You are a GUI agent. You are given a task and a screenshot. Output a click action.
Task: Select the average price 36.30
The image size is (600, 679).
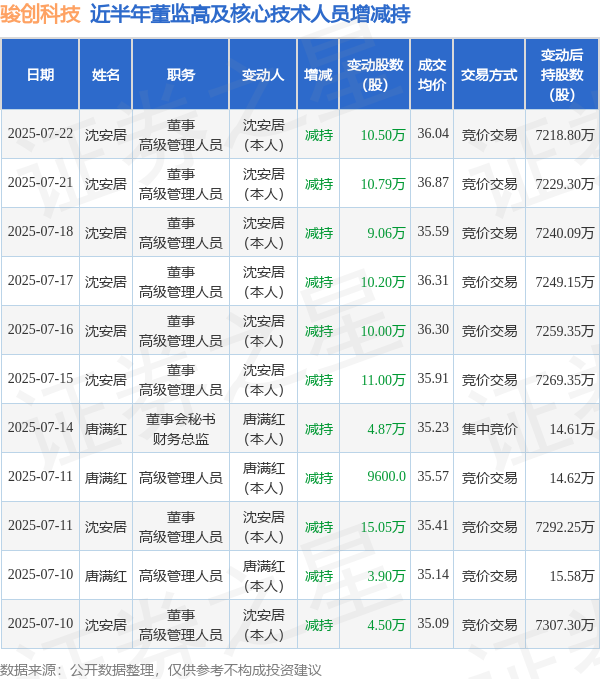433,329
